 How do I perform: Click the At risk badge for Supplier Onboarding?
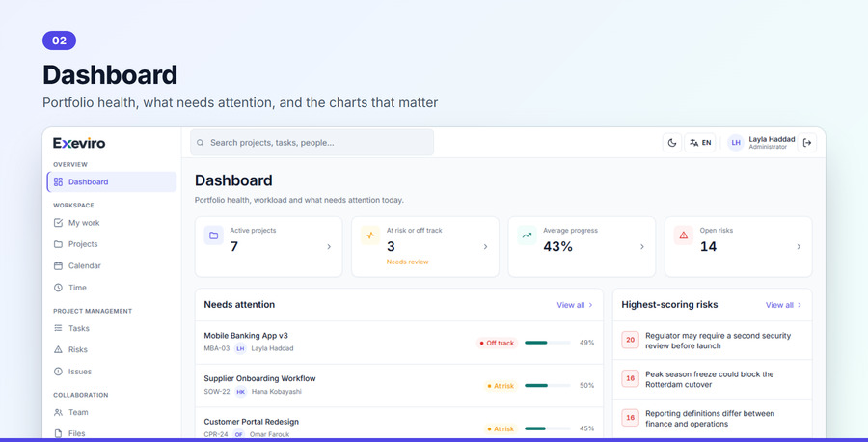pos(501,386)
